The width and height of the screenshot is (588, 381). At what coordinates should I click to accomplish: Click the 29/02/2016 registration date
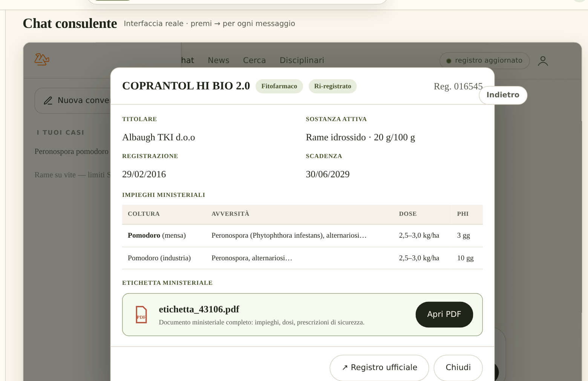[144, 174]
